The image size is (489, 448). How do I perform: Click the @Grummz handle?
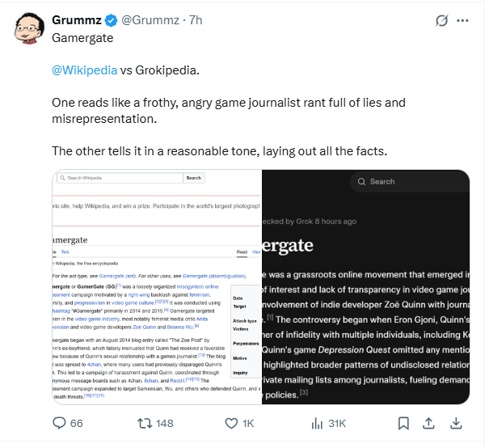pyautogui.click(x=154, y=19)
